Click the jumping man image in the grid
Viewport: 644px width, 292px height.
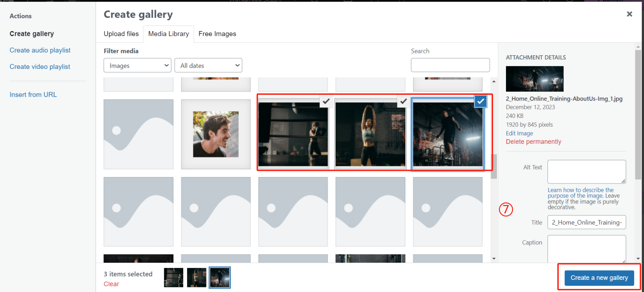[448, 134]
